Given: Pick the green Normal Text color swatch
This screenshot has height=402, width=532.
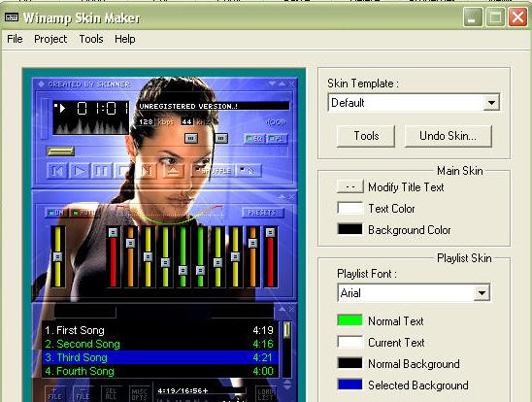Looking at the screenshot, I should [x=349, y=320].
